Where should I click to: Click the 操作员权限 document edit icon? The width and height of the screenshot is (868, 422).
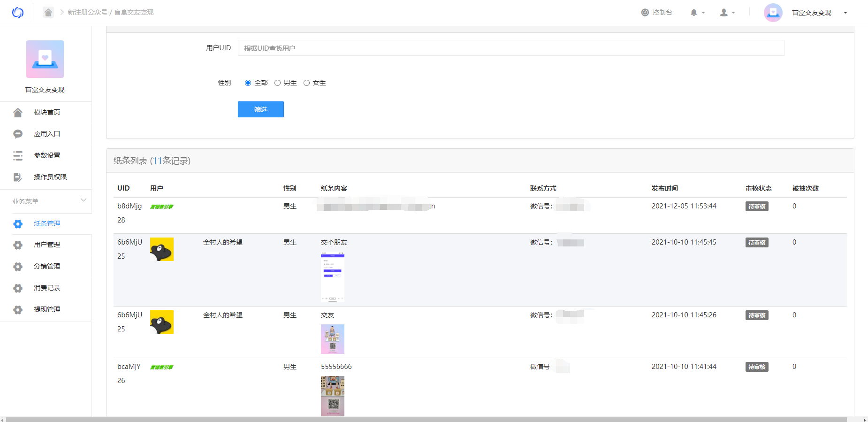(18, 177)
